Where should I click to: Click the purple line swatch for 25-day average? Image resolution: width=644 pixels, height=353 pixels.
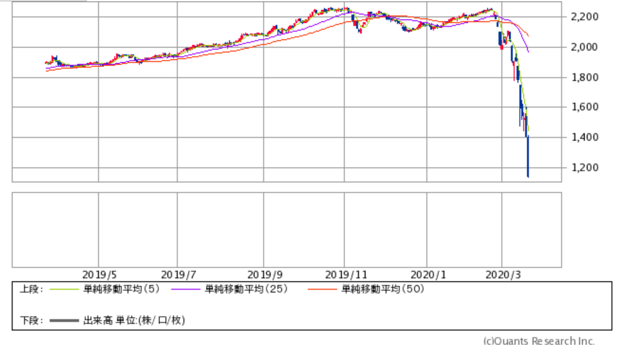(185, 290)
